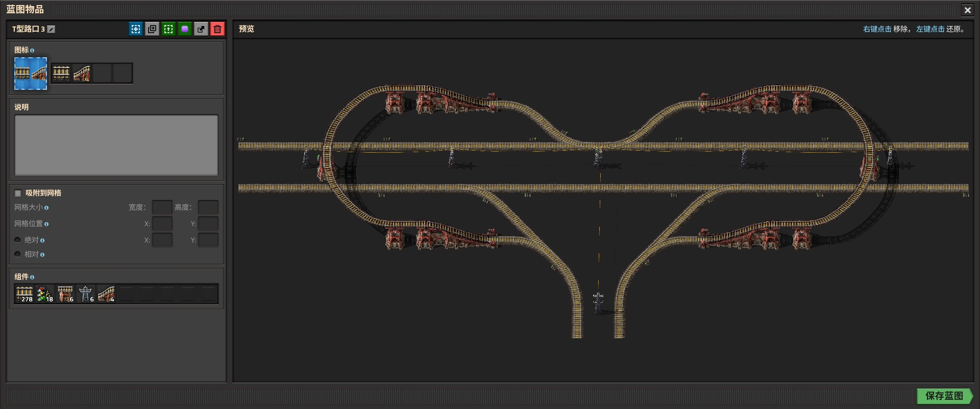Select the second icon slot showing rail ramp
This screenshot has height=409, width=980.
[82, 73]
